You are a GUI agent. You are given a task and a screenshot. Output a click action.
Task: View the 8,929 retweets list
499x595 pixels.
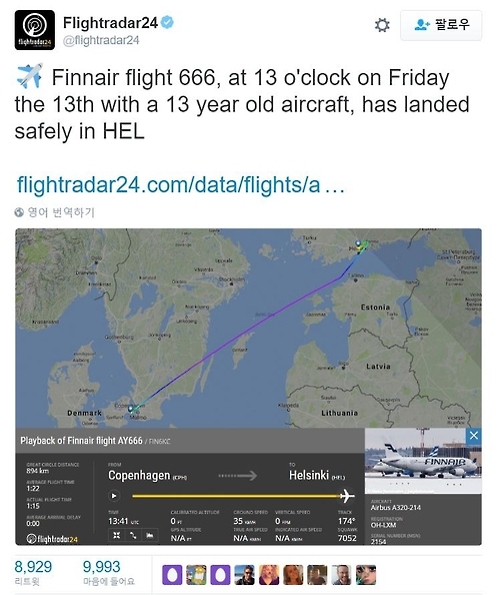pyautogui.click(x=33, y=572)
